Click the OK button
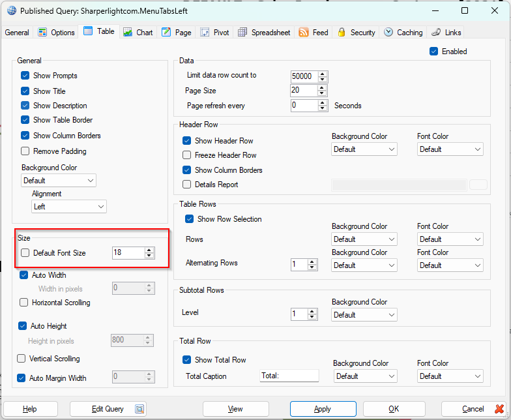 pos(394,409)
